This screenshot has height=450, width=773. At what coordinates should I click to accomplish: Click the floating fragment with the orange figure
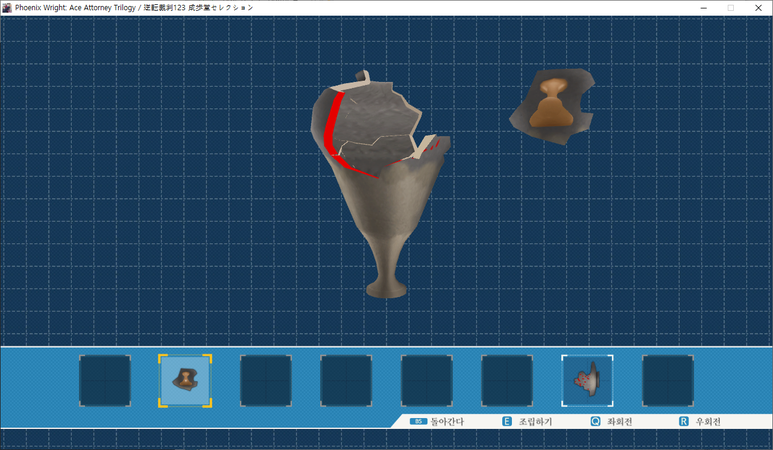tap(552, 106)
